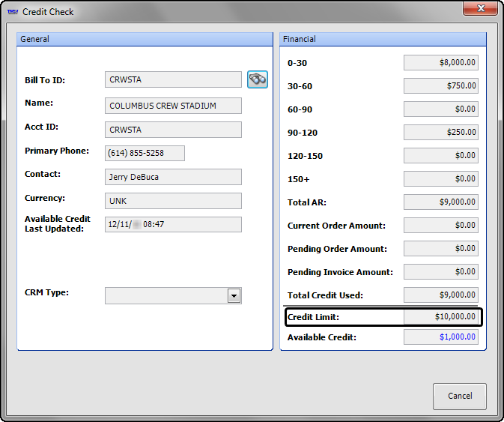Click the Contact field showing Jerry DeBuca
The image size is (504, 422).
[173, 177]
